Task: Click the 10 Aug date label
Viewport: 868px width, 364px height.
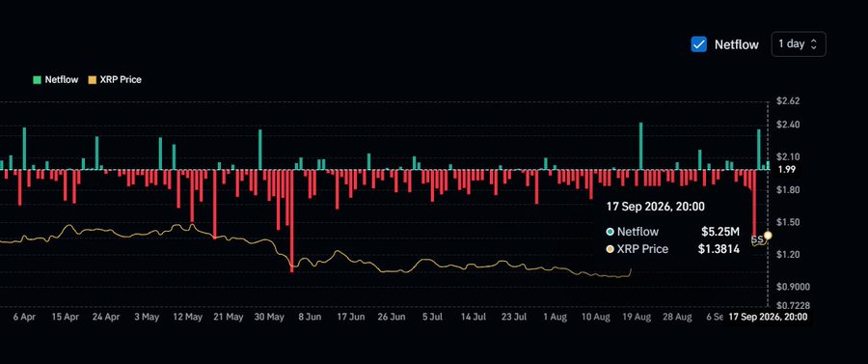Action: pyautogui.click(x=596, y=318)
